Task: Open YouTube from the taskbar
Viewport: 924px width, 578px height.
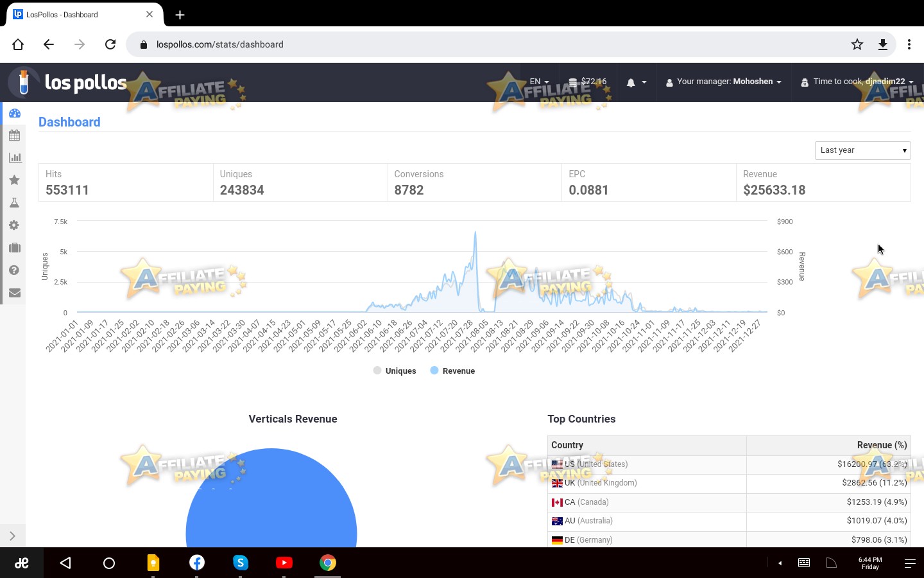Action: click(x=284, y=563)
